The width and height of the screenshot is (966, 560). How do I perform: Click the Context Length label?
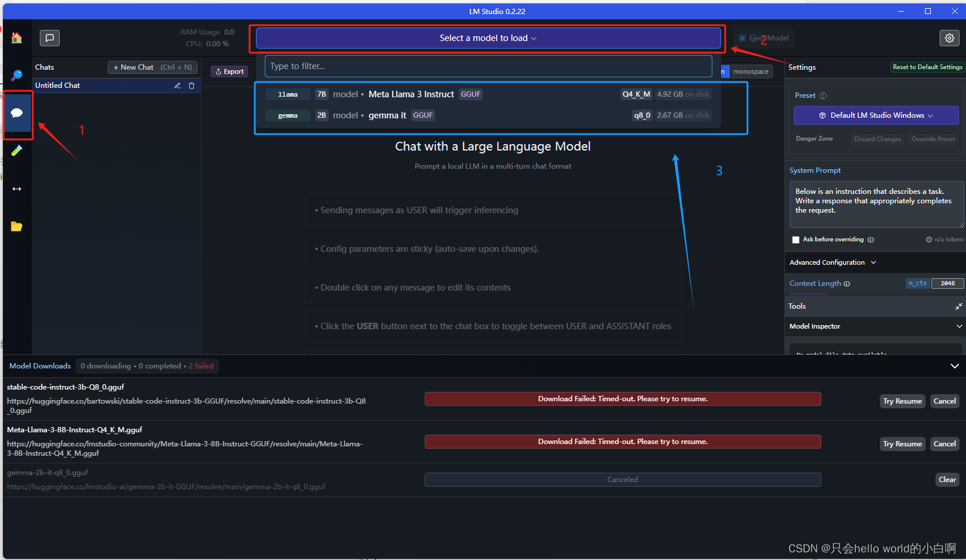(815, 284)
